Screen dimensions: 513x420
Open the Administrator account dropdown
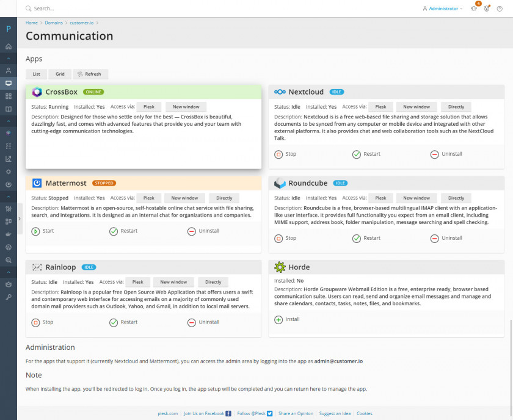click(443, 9)
